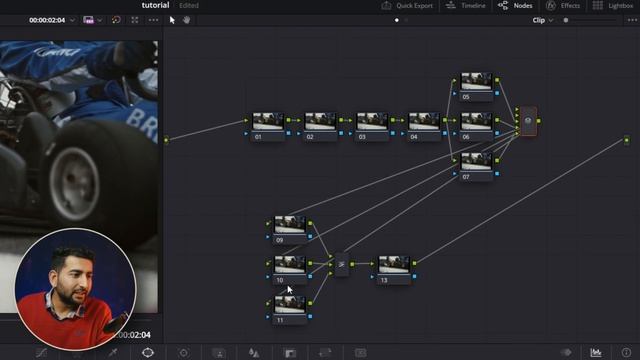640x360 pixels.
Task: Show the Scopes panel icon
Action: coord(596,352)
